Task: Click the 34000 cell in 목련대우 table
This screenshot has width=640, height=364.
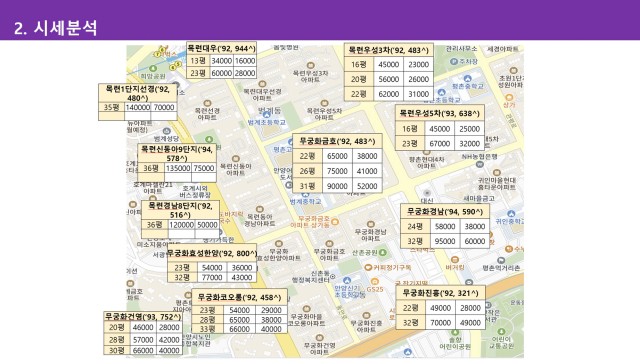Action: click(222, 61)
